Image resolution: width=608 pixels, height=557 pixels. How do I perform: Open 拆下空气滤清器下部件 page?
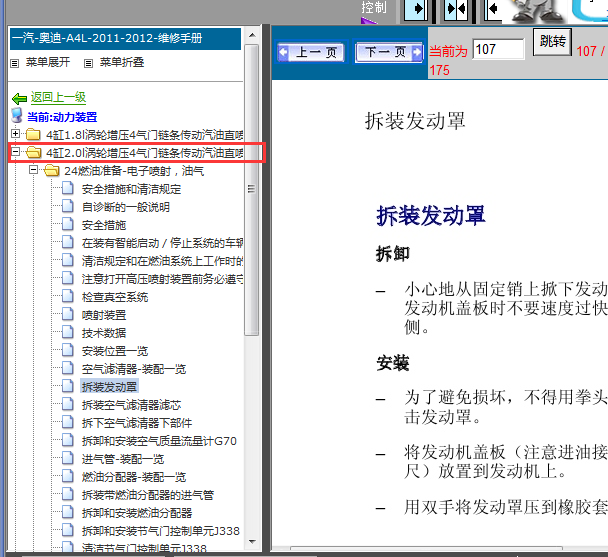pos(137,423)
